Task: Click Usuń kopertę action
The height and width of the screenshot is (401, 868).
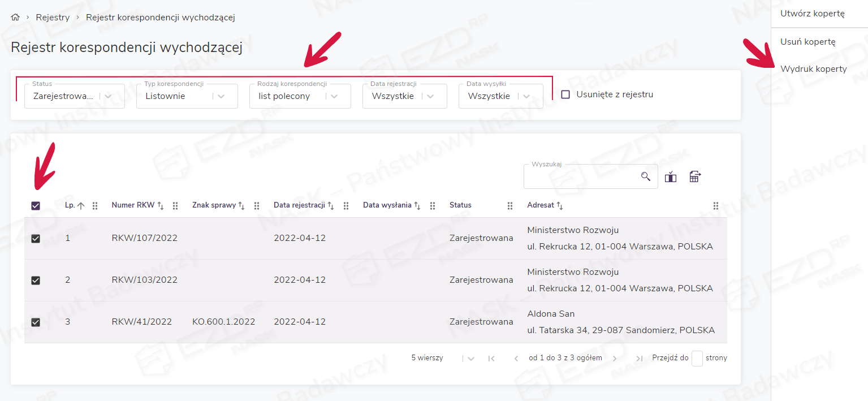Action: coord(807,42)
